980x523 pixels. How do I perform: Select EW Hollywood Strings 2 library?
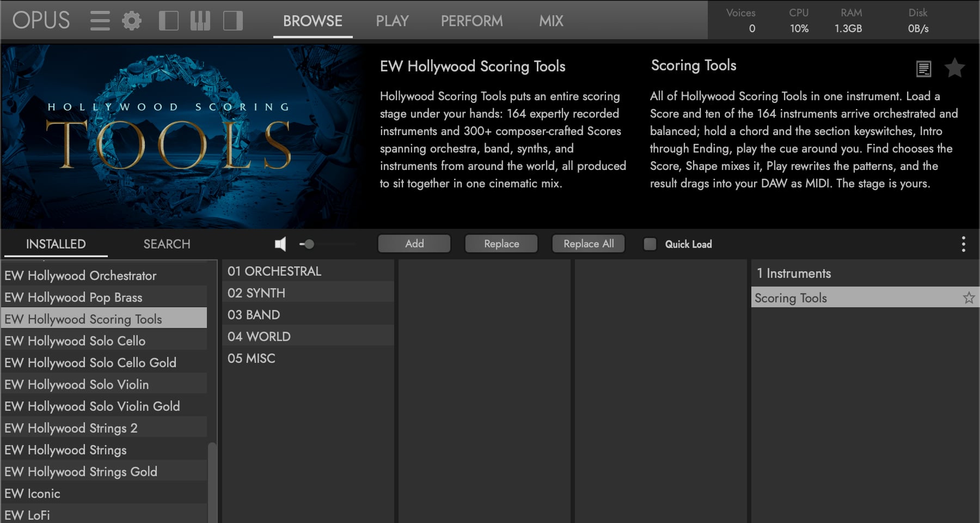[x=104, y=428]
